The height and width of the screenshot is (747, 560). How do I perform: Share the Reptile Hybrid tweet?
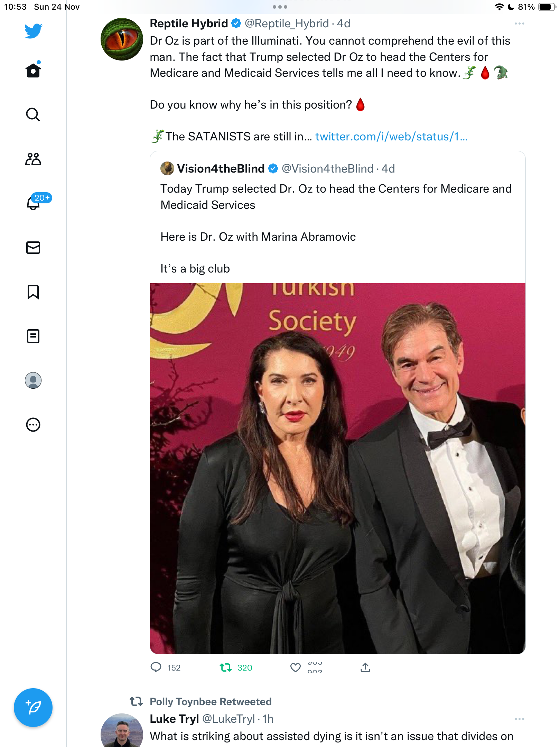coord(365,667)
